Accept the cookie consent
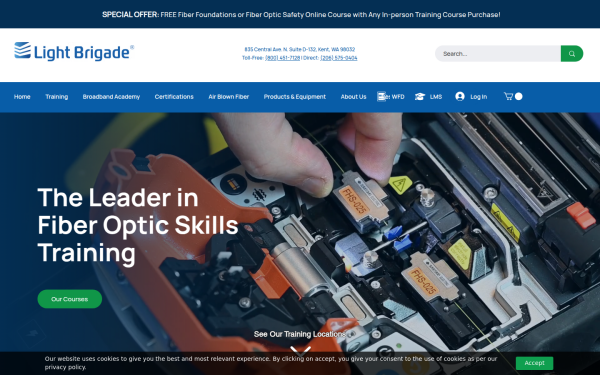 534,363
